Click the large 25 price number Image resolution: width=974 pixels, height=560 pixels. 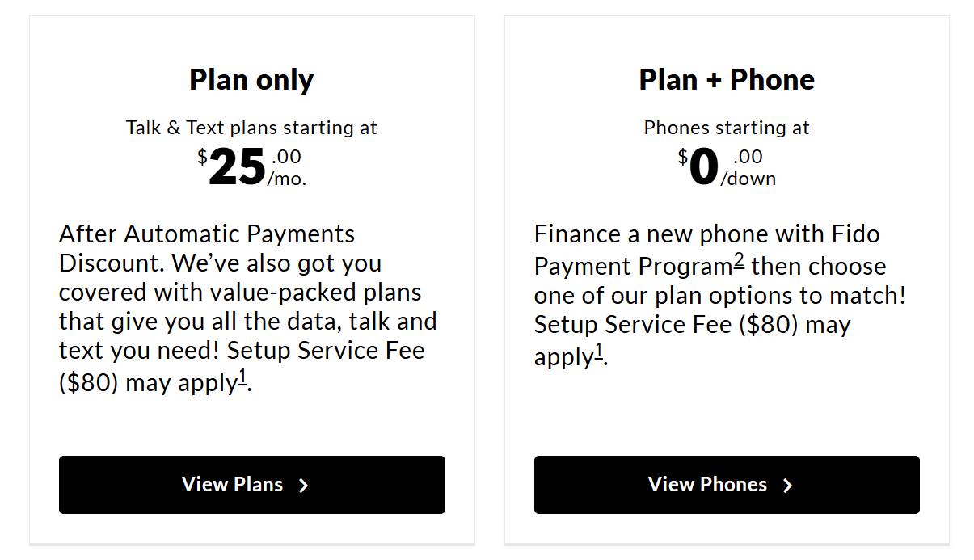coord(237,169)
